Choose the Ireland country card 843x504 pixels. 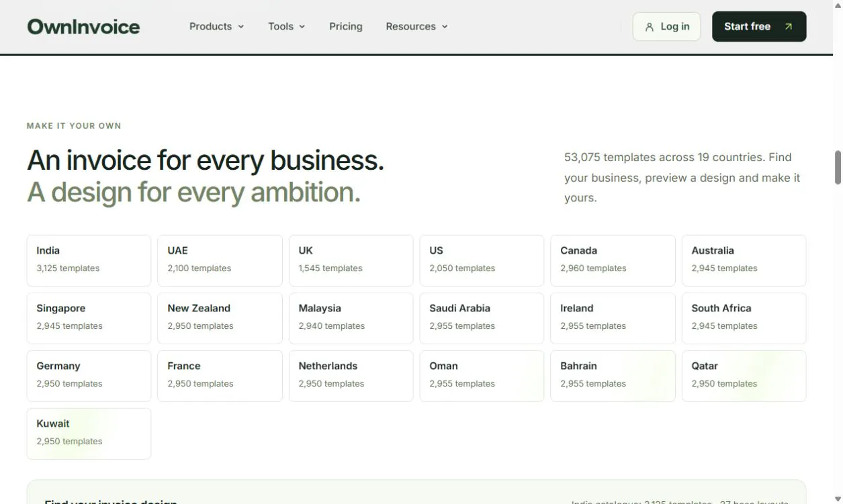click(613, 318)
